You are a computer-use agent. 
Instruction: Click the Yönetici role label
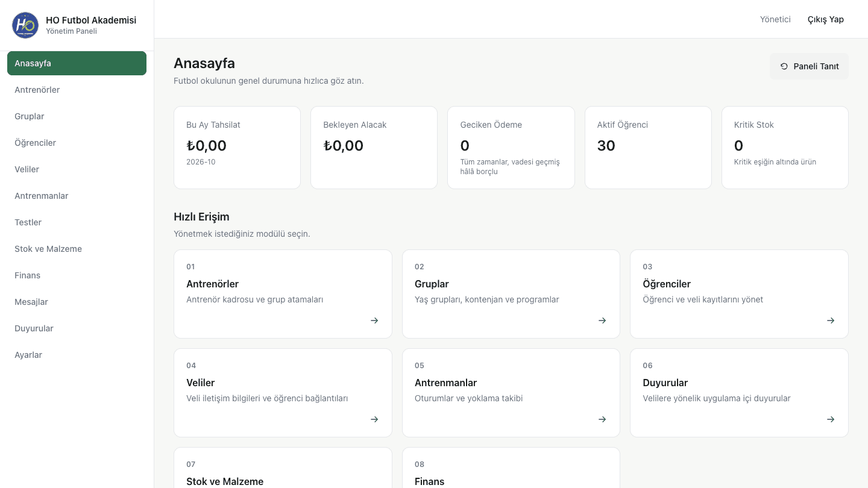click(775, 19)
